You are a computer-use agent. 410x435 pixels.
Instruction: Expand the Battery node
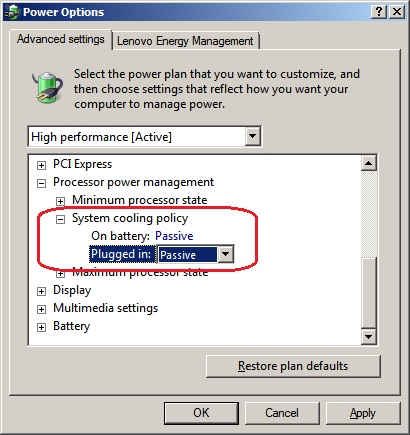[41, 327]
